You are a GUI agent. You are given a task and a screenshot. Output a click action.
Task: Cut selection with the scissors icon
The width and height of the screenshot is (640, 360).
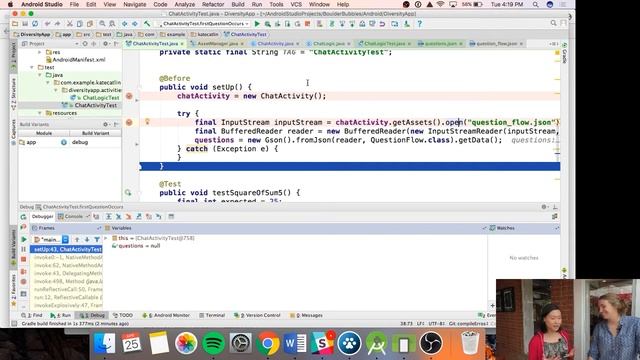tap(70, 24)
